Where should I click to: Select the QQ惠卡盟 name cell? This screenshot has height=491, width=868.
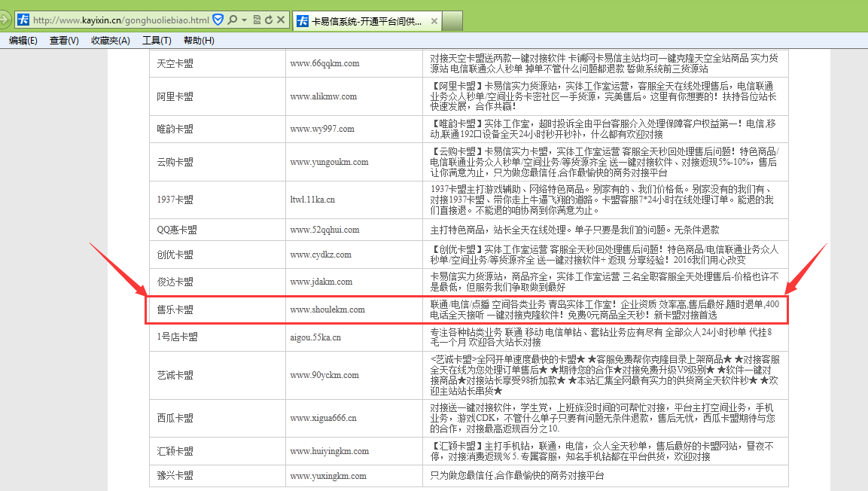point(218,230)
